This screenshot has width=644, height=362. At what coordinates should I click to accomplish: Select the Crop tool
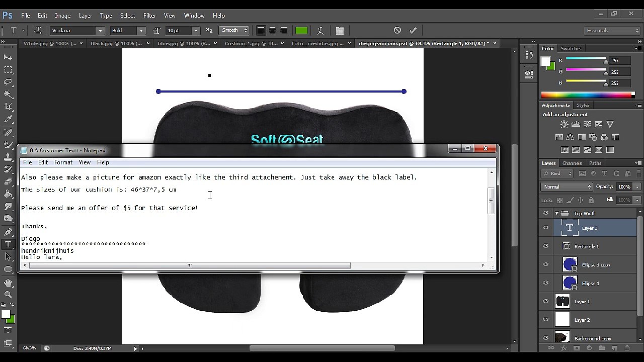(x=8, y=107)
